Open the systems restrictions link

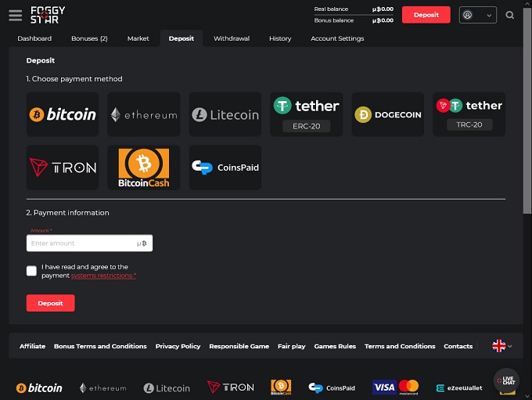[x=103, y=276]
